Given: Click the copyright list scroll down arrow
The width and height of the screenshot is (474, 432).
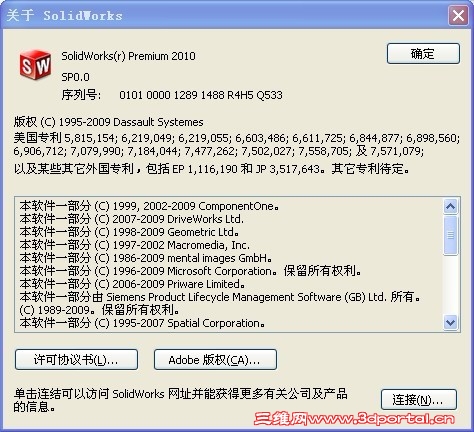Looking at the screenshot, I should tap(451, 322).
